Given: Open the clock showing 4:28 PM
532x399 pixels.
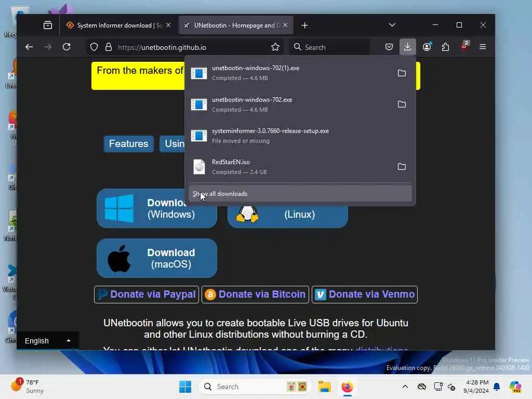Looking at the screenshot, I should (476, 387).
